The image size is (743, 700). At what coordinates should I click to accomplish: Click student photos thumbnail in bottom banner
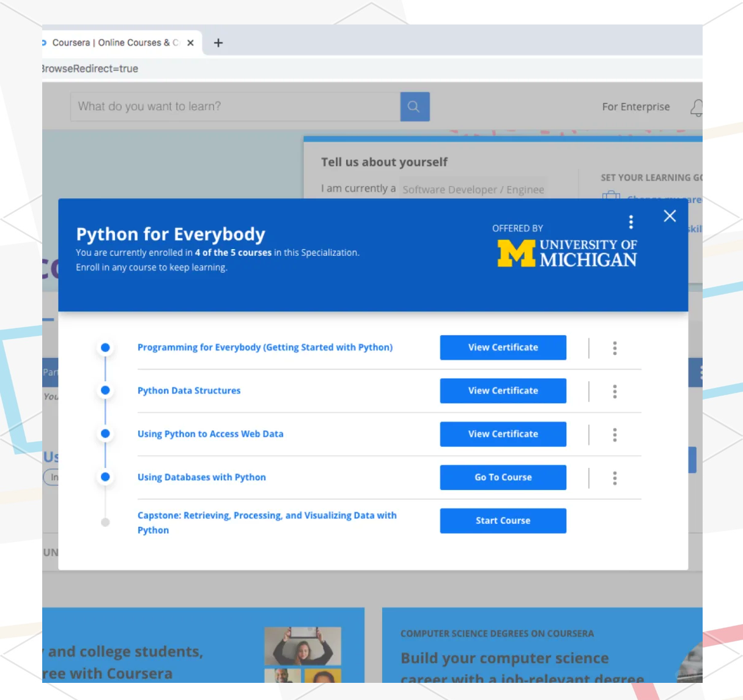point(303,654)
